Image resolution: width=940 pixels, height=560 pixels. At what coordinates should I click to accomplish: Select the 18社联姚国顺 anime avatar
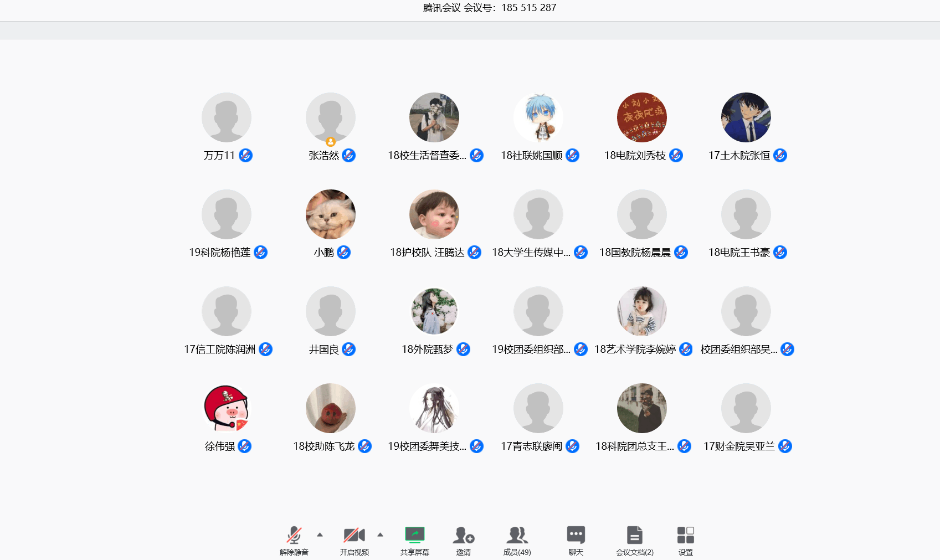538,117
